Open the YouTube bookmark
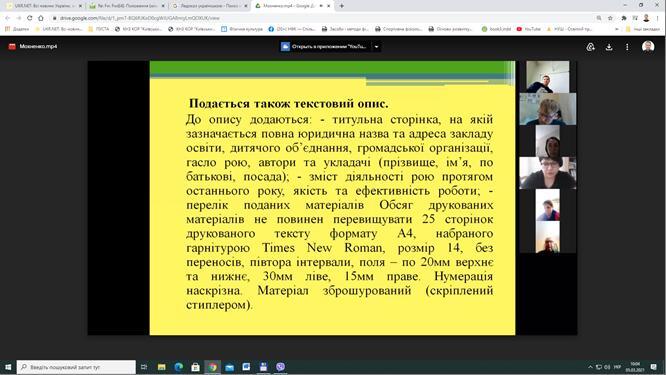The height and width of the screenshot is (375, 666). click(529, 29)
